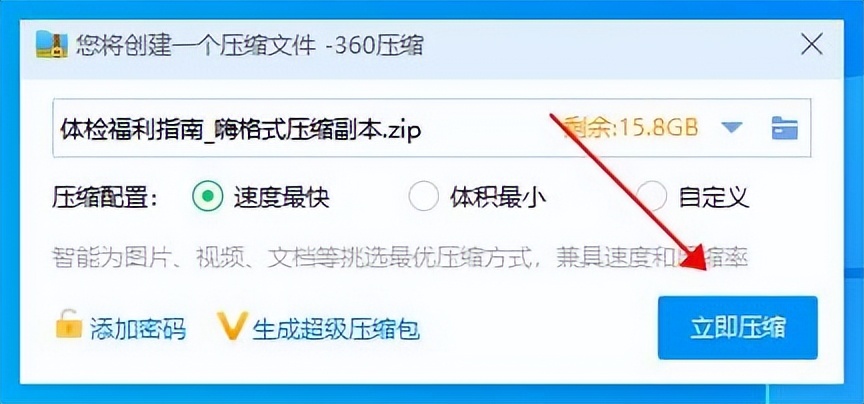Click the dialog title 您将创建一个压缩文件

[x=196, y=45]
